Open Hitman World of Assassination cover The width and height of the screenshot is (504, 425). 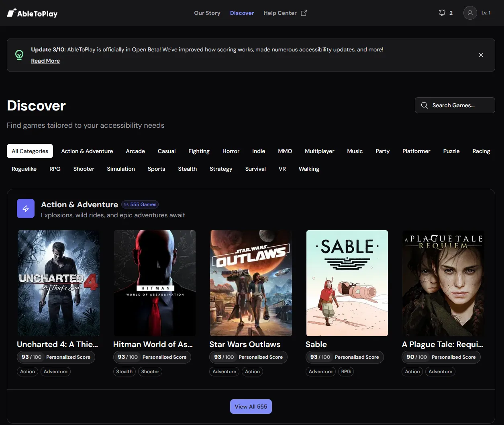click(155, 283)
